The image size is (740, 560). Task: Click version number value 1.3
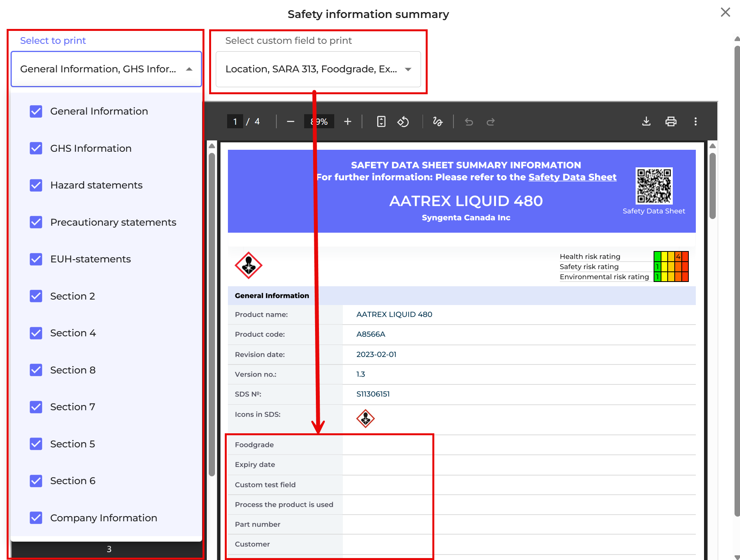[x=360, y=374]
